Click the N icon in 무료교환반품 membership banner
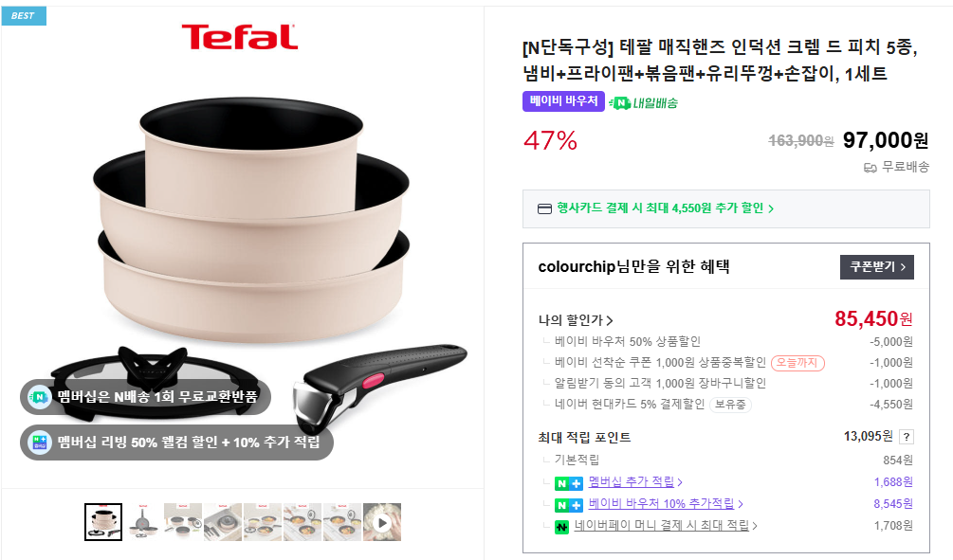Viewport: 953px width, 560px height. [x=40, y=397]
